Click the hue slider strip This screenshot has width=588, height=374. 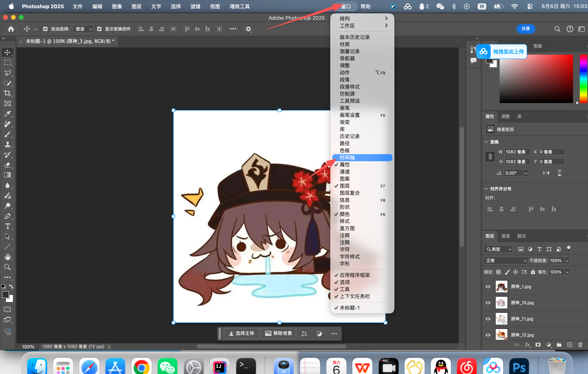point(584,79)
